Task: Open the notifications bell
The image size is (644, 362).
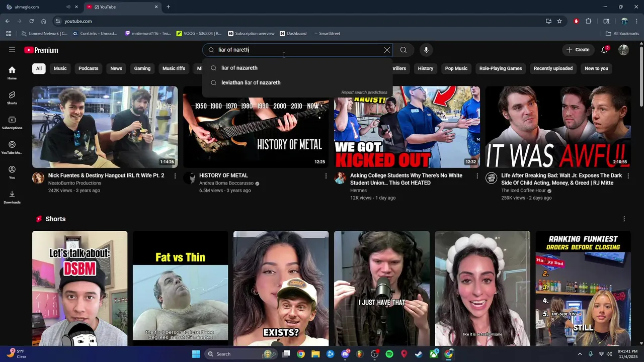Action: pos(604,50)
